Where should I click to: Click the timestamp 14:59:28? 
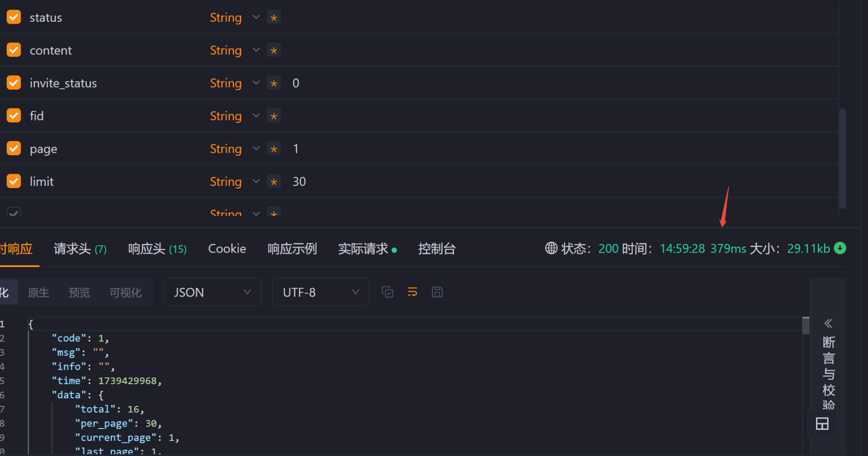(682, 249)
